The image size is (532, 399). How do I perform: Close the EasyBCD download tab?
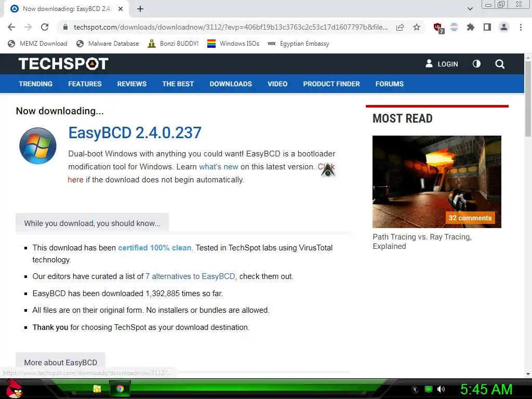pyautogui.click(x=121, y=9)
